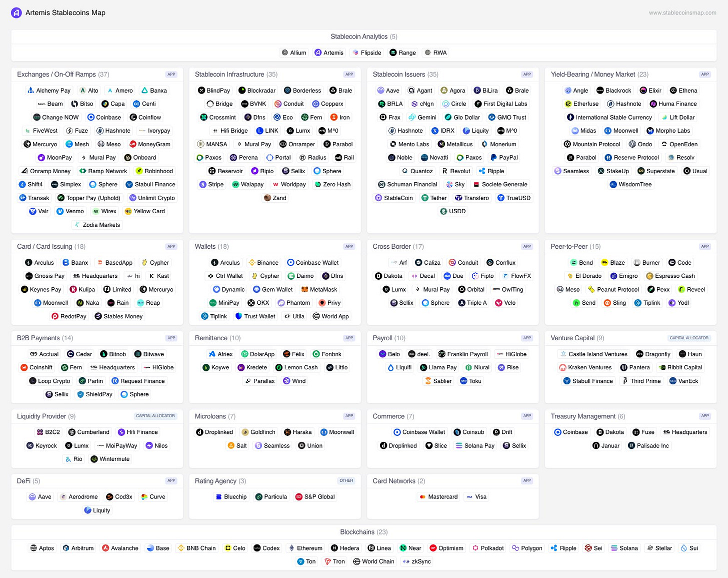The width and height of the screenshot is (728, 578).
Task: Select the Allium chip in Stablecoin Analytics
Action: tap(294, 53)
